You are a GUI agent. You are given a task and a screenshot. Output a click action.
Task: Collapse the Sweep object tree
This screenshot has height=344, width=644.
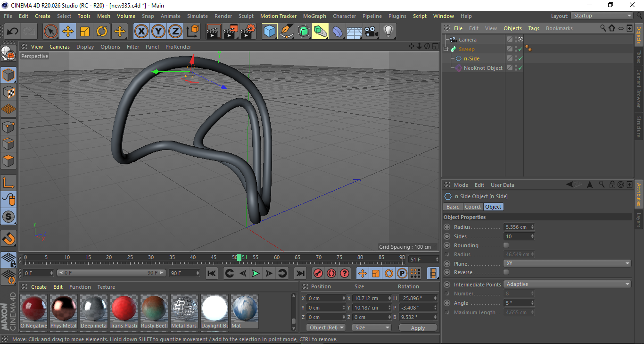pyautogui.click(x=446, y=49)
